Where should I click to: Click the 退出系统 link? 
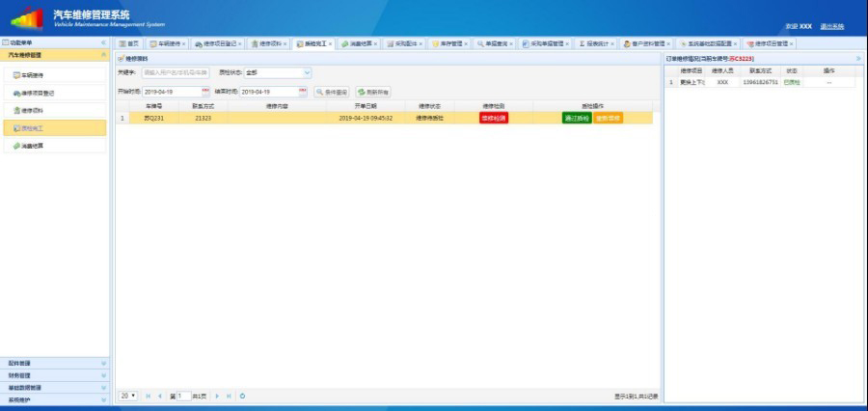point(831,26)
